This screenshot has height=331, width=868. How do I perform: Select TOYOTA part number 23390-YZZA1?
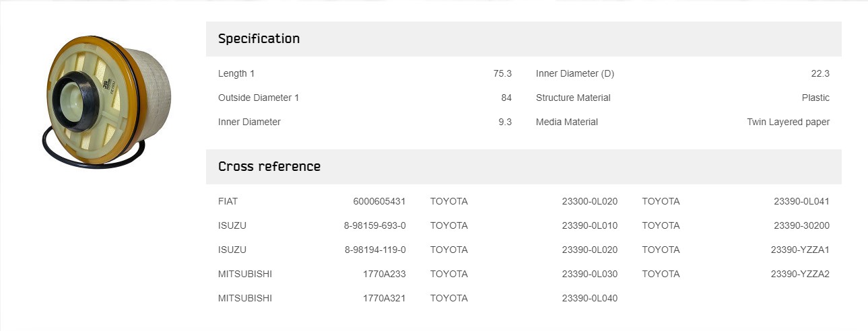point(800,250)
